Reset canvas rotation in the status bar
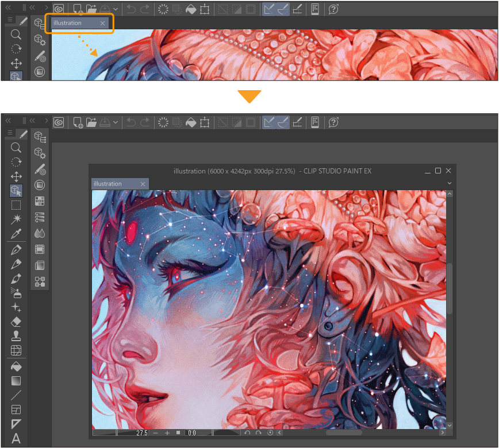The width and height of the screenshot is (499, 448). [x=270, y=432]
